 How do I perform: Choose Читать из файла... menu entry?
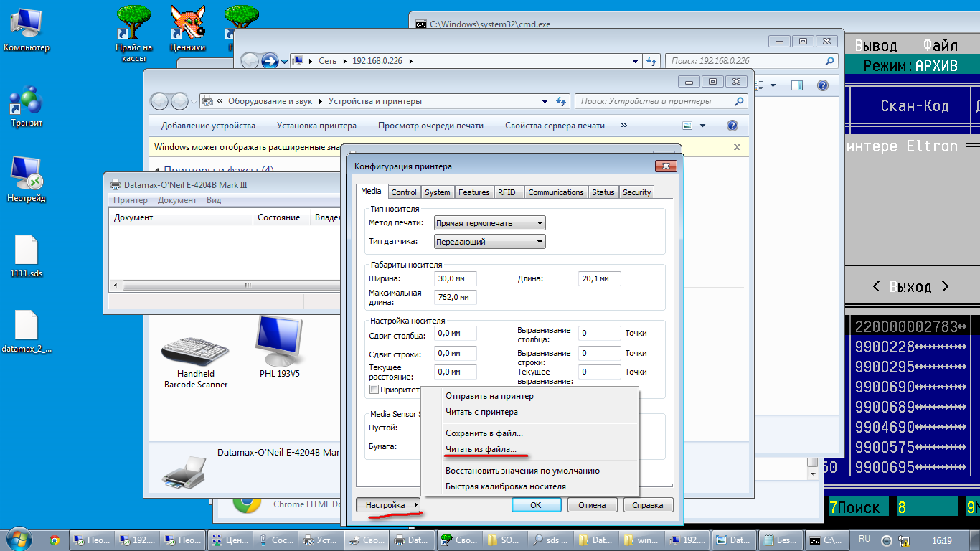tap(481, 449)
